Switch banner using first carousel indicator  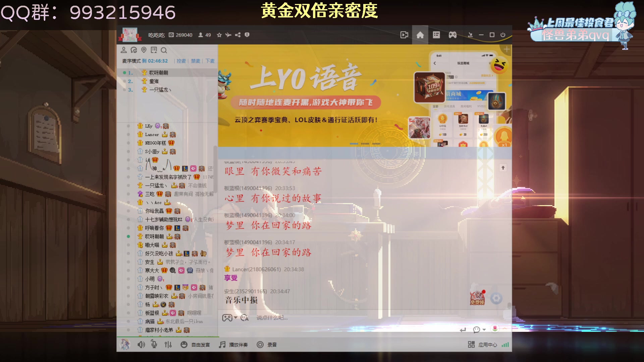click(354, 143)
